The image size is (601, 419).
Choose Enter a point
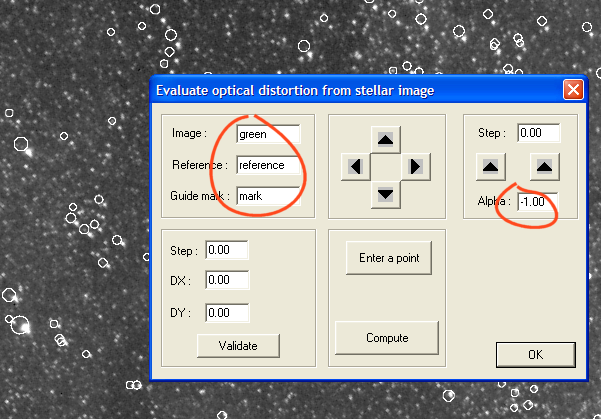[x=389, y=258]
